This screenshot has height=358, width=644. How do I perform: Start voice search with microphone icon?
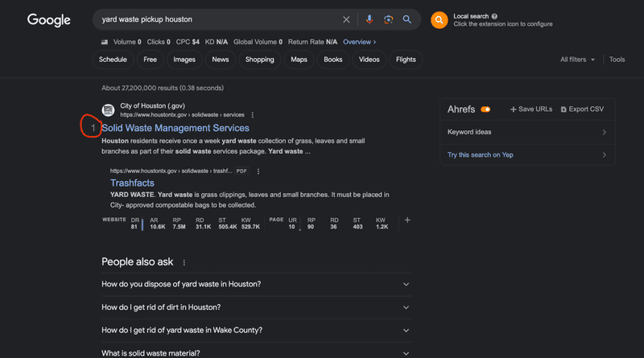(369, 19)
